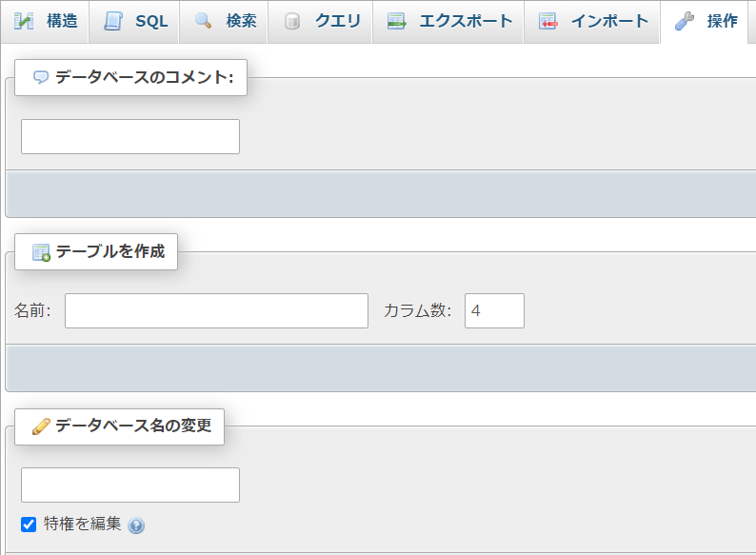
Task: Click the new table 名前 input field
Action: (216, 311)
